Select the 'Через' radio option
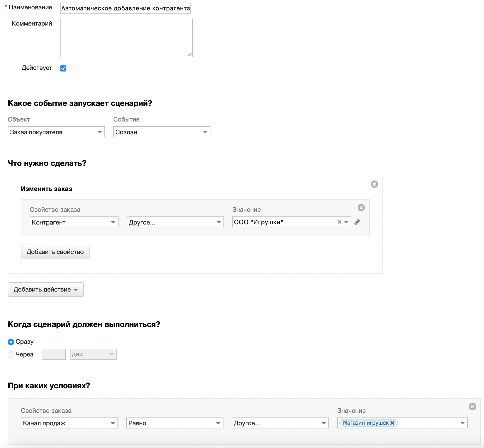 (11, 355)
